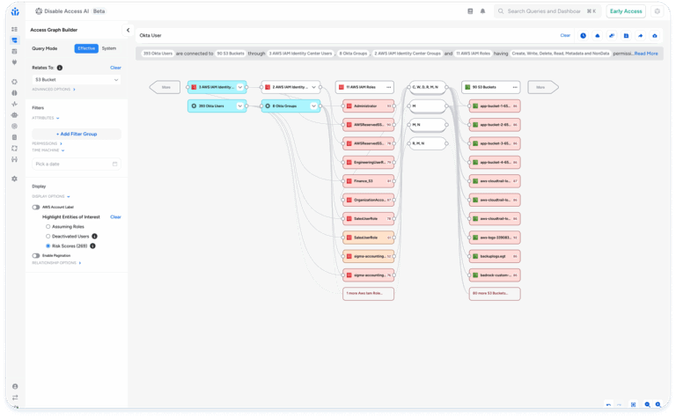This screenshot has height=417, width=676.
Task: Collapse the Attributes section
Action: click(46, 118)
